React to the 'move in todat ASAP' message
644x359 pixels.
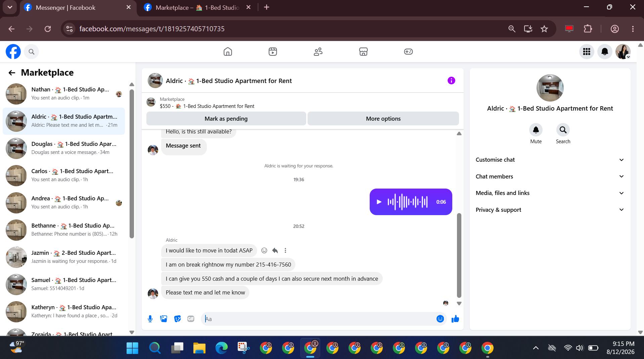pyautogui.click(x=264, y=250)
